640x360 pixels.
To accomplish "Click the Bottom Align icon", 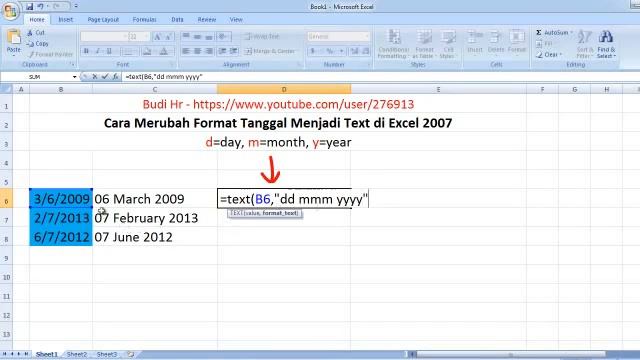I will pos(209,37).
